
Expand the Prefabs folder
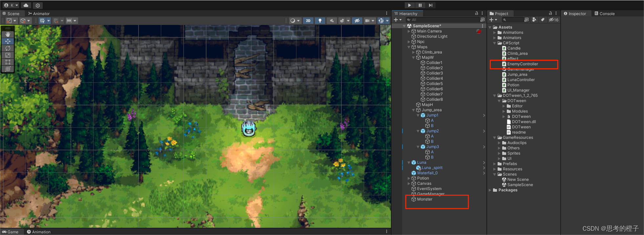[494, 164]
